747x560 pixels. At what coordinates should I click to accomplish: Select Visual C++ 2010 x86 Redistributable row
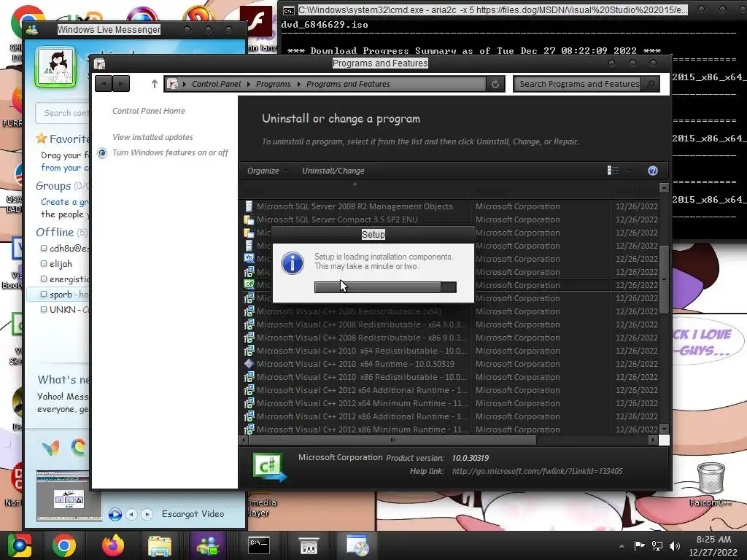362,377
